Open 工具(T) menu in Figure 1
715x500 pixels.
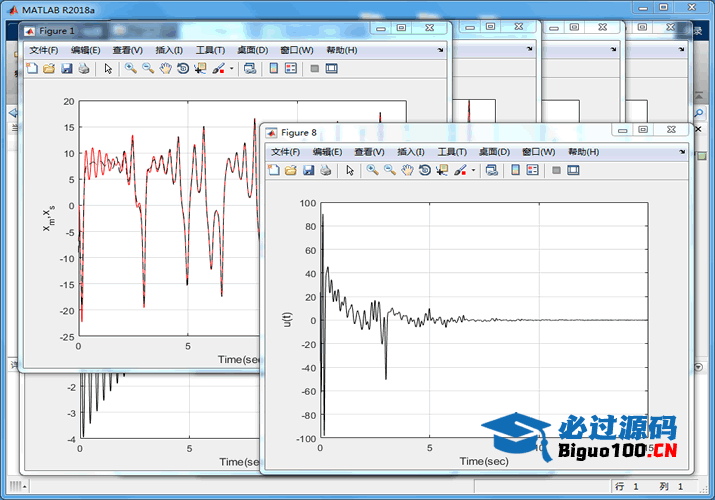pos(210,50)
